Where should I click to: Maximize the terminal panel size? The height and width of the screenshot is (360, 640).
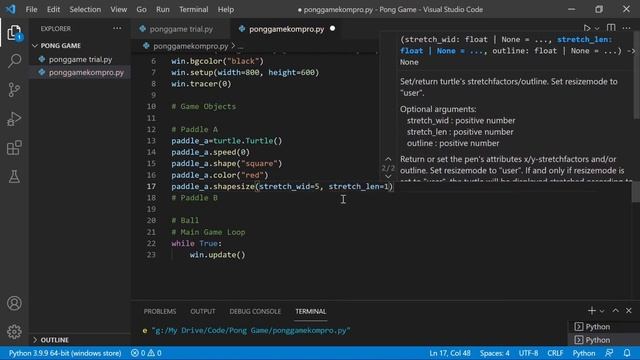click(616, 311)
